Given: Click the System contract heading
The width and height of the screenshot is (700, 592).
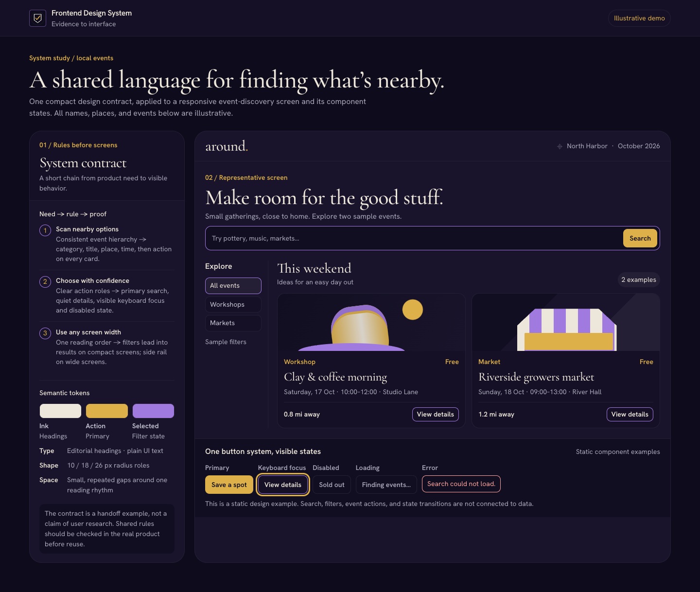Looking at the screenshot, I should (83, 163).
